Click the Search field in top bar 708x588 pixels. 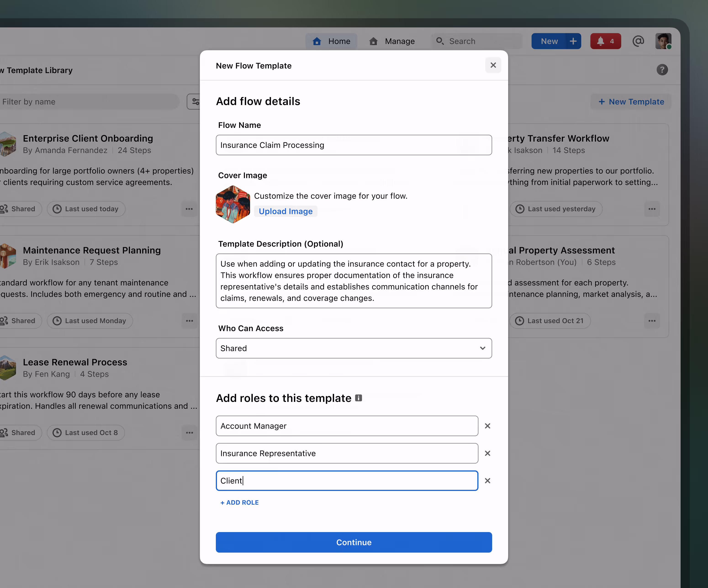(x=477, y=41)
